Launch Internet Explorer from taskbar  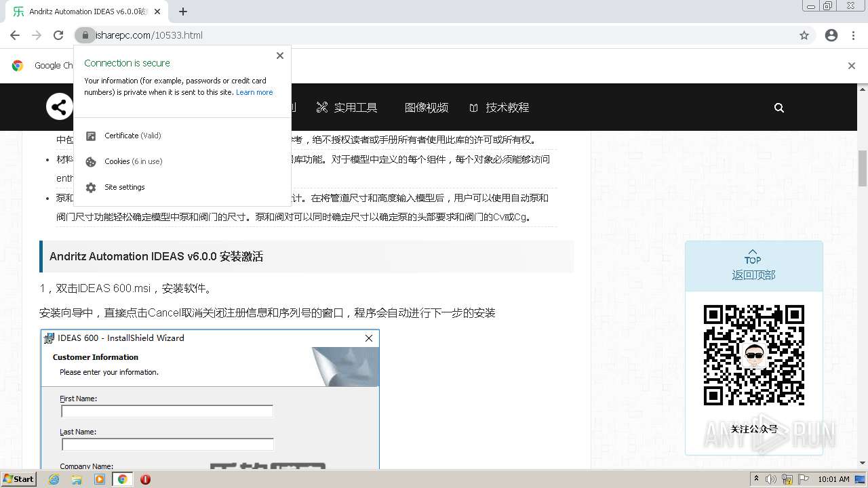click(x=54, y=479)
